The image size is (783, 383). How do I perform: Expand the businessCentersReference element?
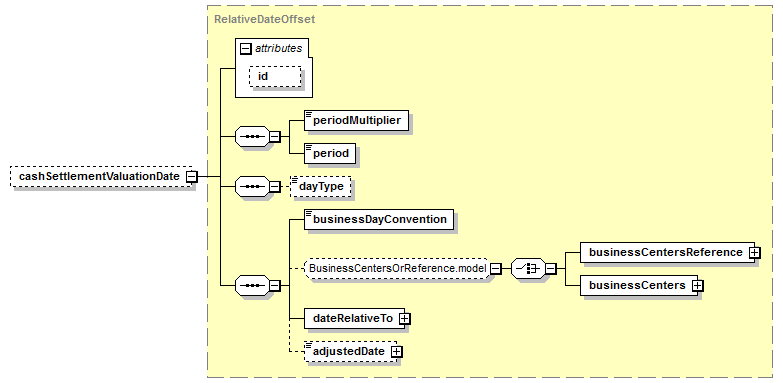755,253
